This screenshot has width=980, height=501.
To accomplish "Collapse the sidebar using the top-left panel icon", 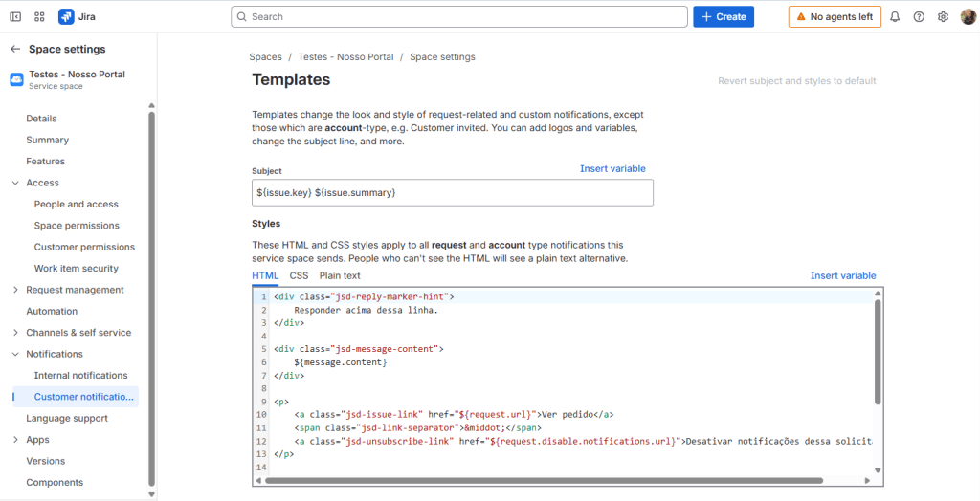I will click(x=15, y=16).
